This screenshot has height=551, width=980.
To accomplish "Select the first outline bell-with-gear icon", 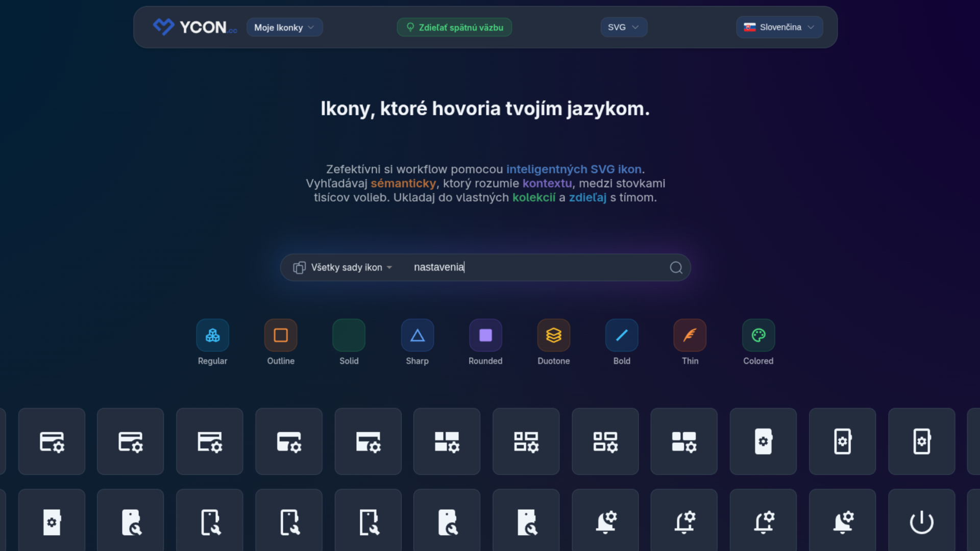I will tap(684, 522).
